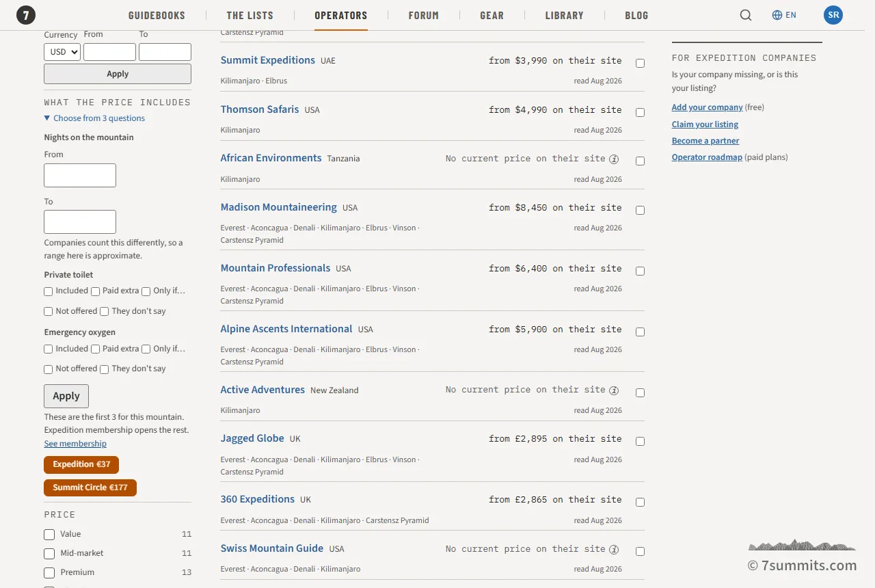Tick the Summit Expeditions compare checkbox
This screenshot has width=875, height=588.
pyautogui.click(x=640, y=64)
